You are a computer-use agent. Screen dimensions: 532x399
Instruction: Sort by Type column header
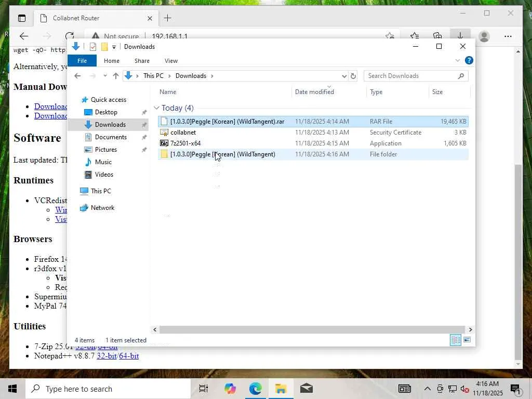click(376, 91)
